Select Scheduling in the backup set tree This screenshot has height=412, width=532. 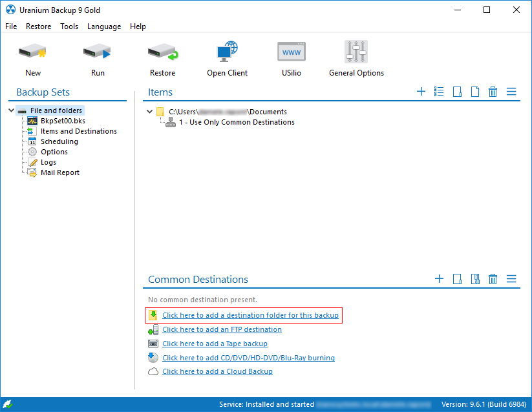point(59,141)
